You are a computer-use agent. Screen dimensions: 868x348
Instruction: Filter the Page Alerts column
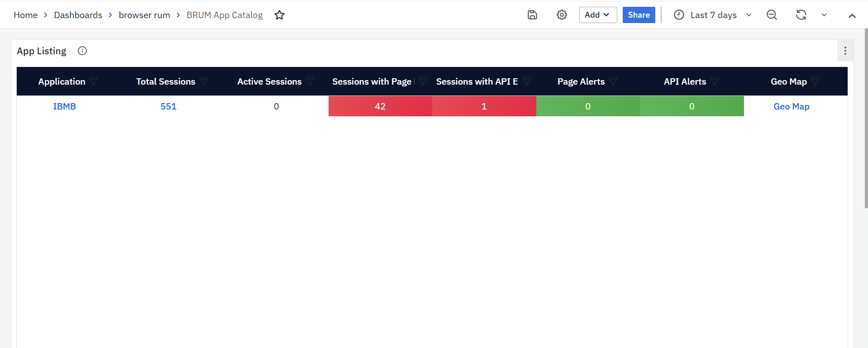613,81
